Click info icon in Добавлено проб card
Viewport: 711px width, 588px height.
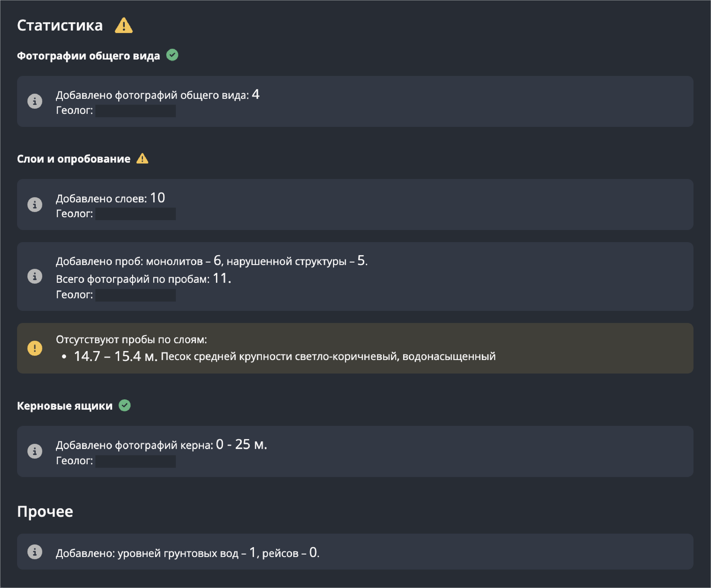pyautogui.click(x=35, y=276)
